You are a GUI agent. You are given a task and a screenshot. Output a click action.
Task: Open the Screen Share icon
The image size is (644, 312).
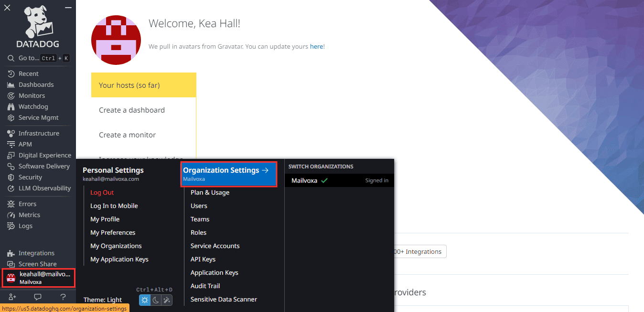[x=11, y=264]
